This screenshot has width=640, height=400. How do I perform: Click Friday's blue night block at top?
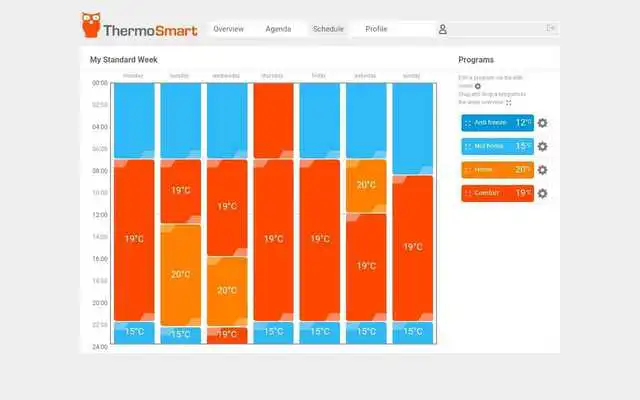320,120
